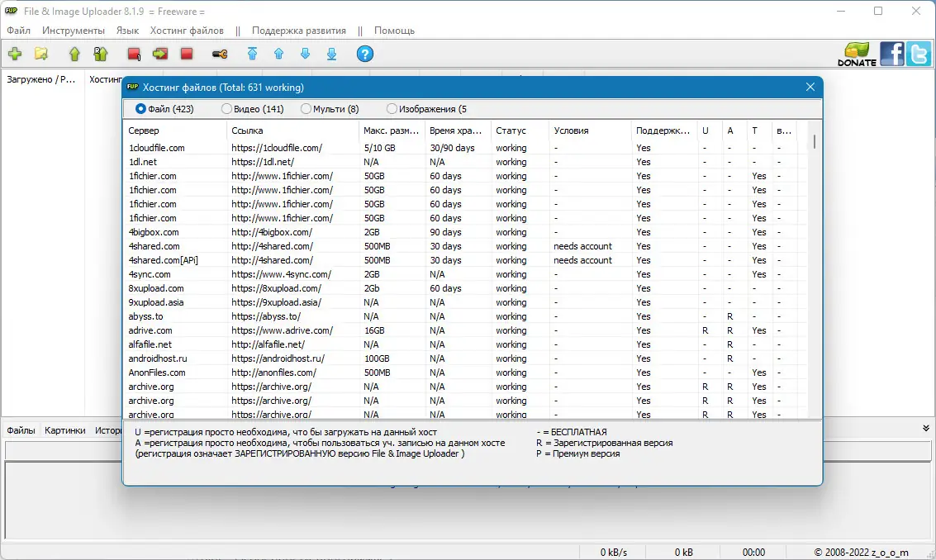The height and width of the screenshot is (560, 936).
Task: Start upload with the single green arrow
Action: coord(74,54)
